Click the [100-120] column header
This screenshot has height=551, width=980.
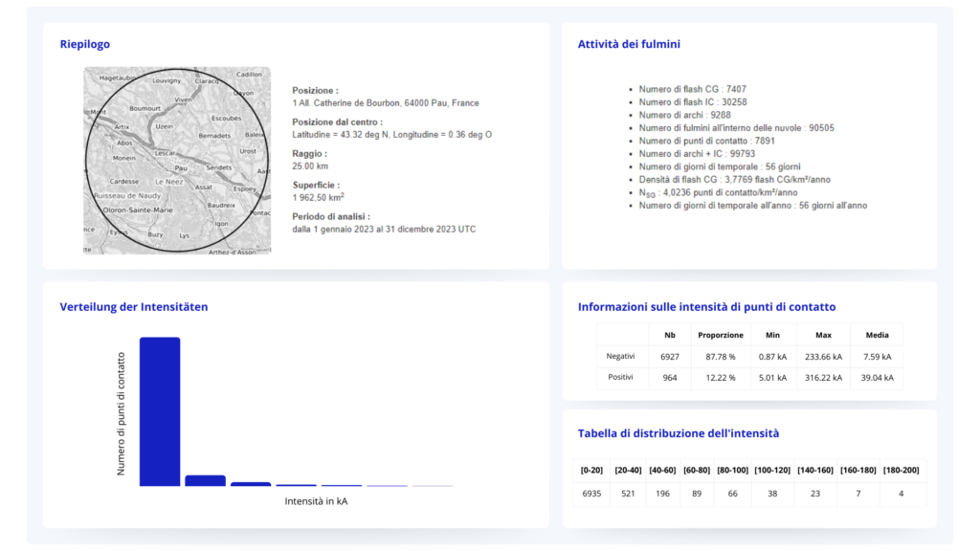(772, 470)
